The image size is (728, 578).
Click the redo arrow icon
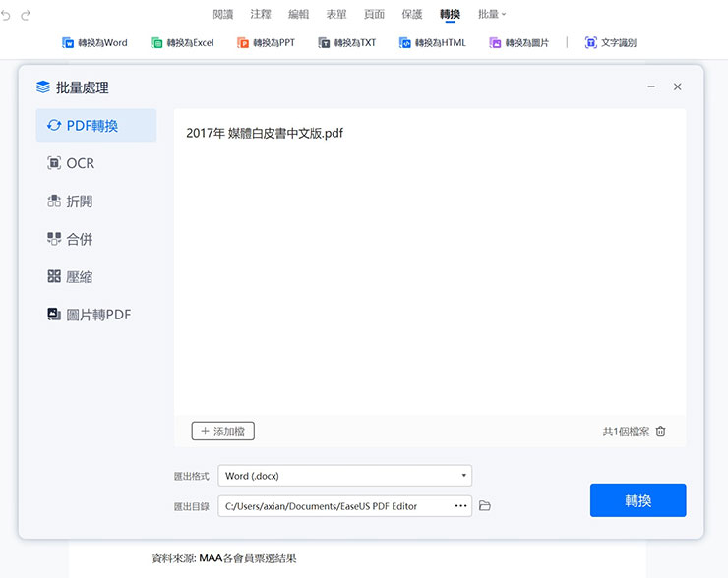(26, 16)
